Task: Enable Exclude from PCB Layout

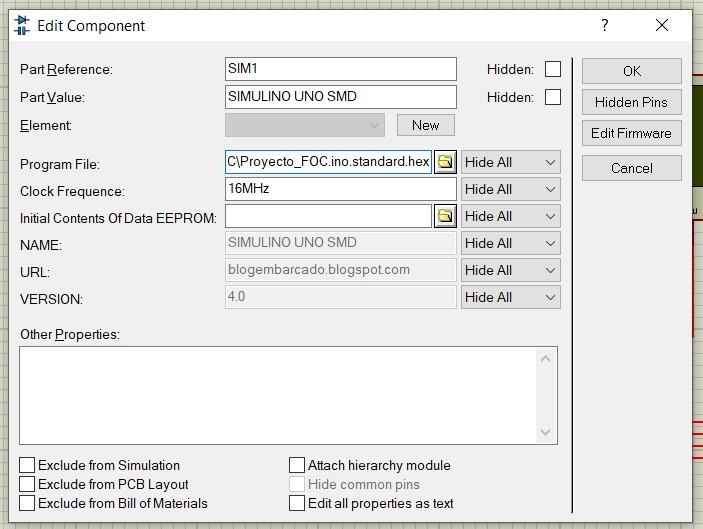Action: point(27,484)
